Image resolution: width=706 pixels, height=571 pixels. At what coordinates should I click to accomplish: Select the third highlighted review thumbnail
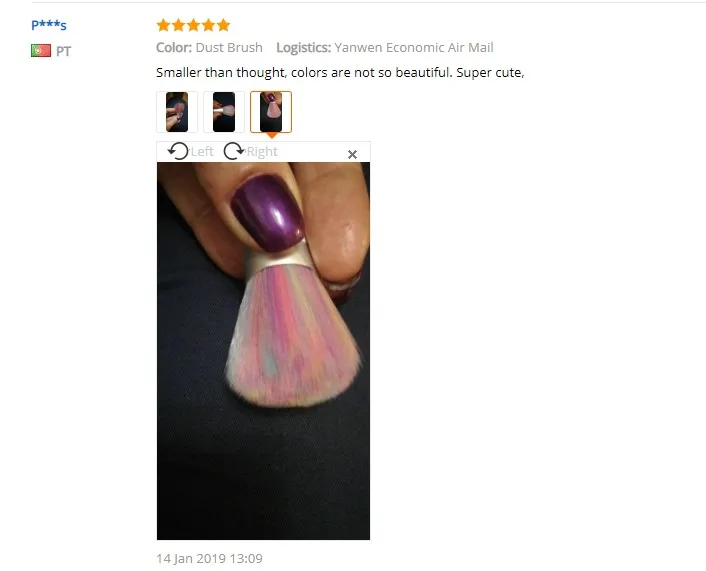[x=271, y=112]
